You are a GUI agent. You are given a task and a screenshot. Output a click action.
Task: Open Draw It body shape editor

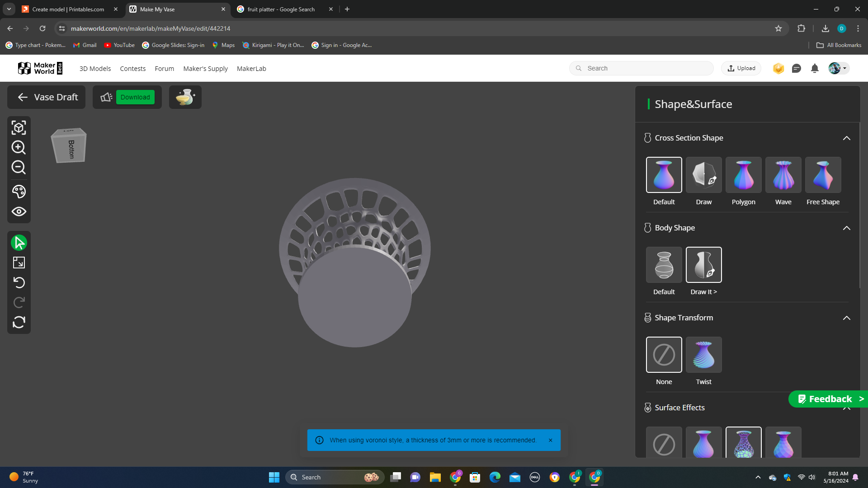point(703,265)
